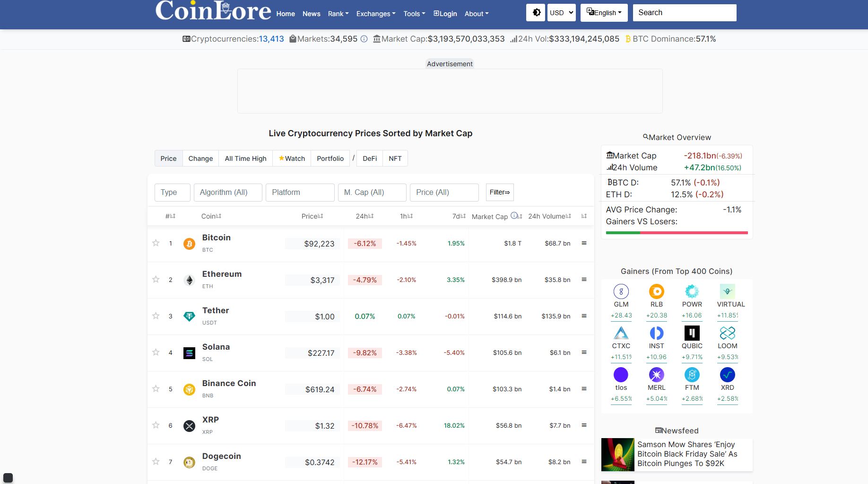
Task: Click inside the Search field
Action: (684, 12)
